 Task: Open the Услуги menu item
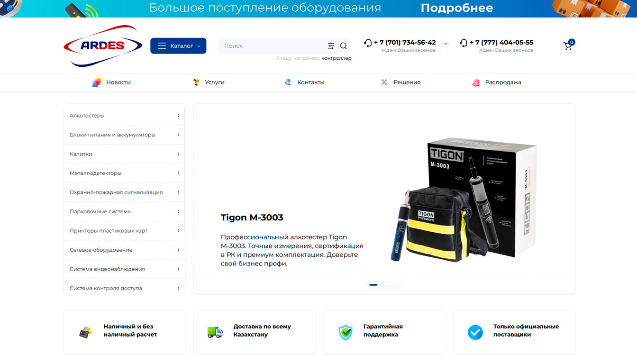coord(215,82)
